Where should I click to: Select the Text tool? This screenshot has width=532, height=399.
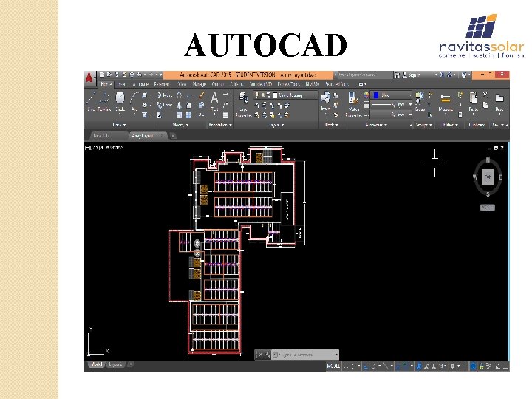[214, 101]
